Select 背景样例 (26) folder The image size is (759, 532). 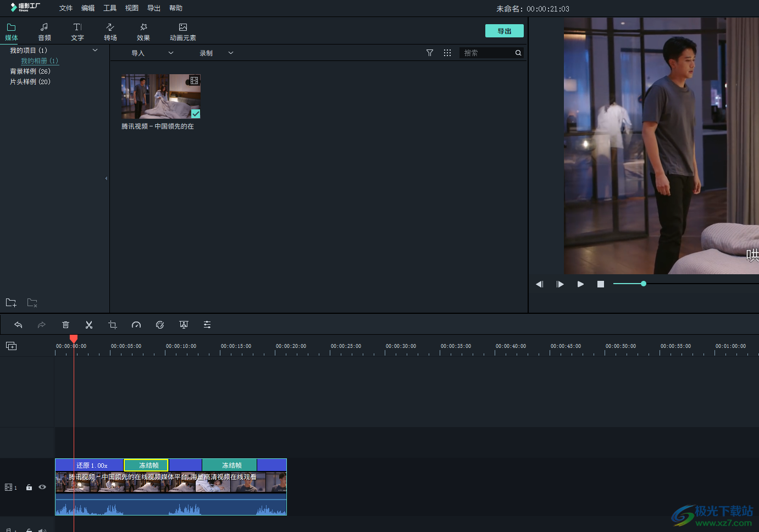click(x=30, y=71)
